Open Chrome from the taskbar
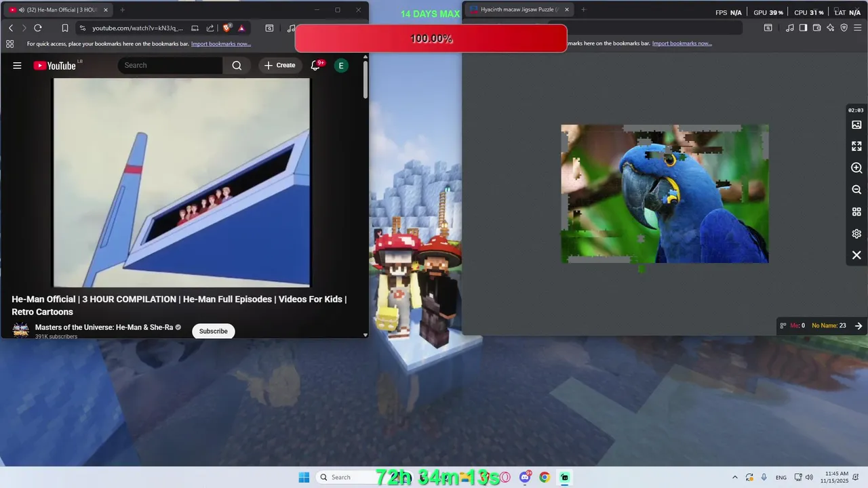The image size is (868, 488). tap(545, 477)
